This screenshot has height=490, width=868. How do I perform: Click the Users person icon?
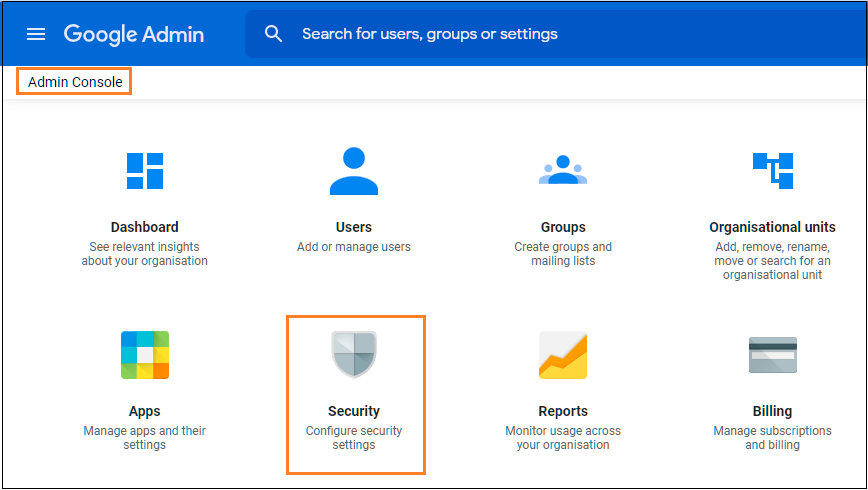point(354,171)
